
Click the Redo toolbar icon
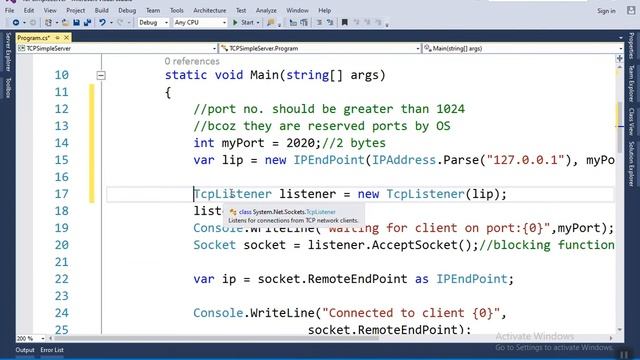(120, 23)
